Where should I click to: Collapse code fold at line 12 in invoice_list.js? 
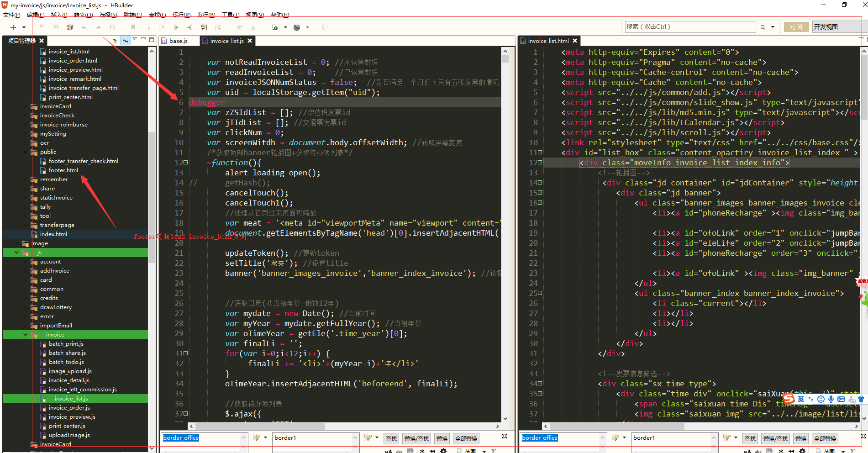coord(186,163)
